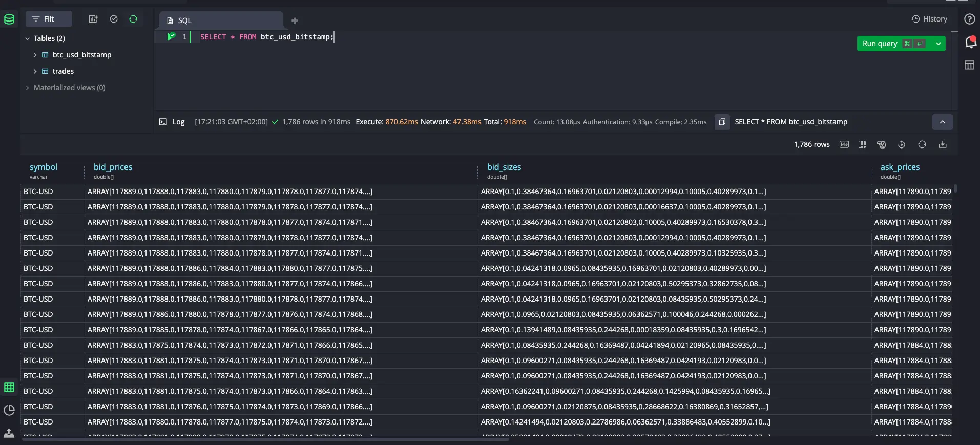This screenshot has width=980, height=445.
Task: Open the database tables sidebar icon
Action: coord(9,19)
